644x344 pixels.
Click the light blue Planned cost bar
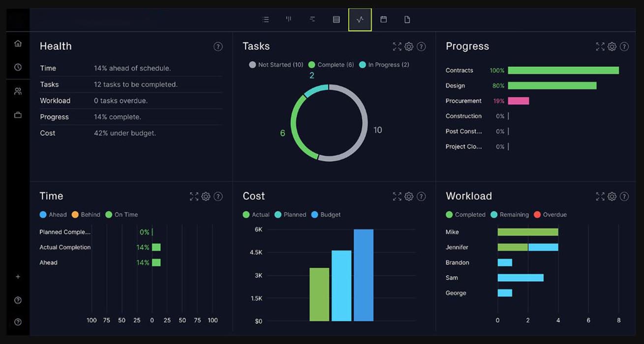341,286
